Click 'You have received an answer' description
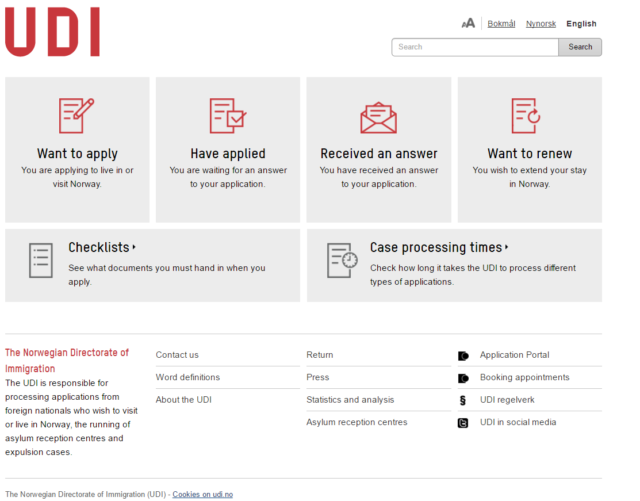Image resolution: width=640 pixels, height=501 pixels. click(x=379, y=177)
